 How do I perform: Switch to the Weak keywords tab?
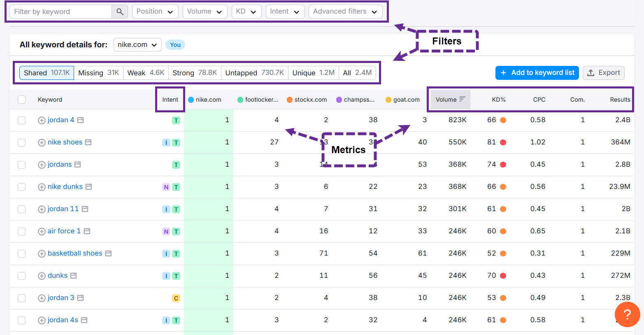tap(146, 73)
